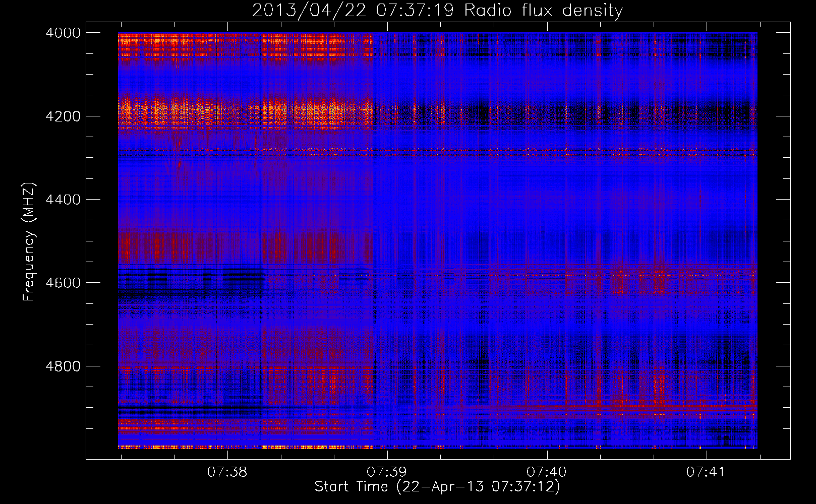Click the 07:38 time axis label
The height and width of the screenshot is (504, 816).
click(227, 472)
